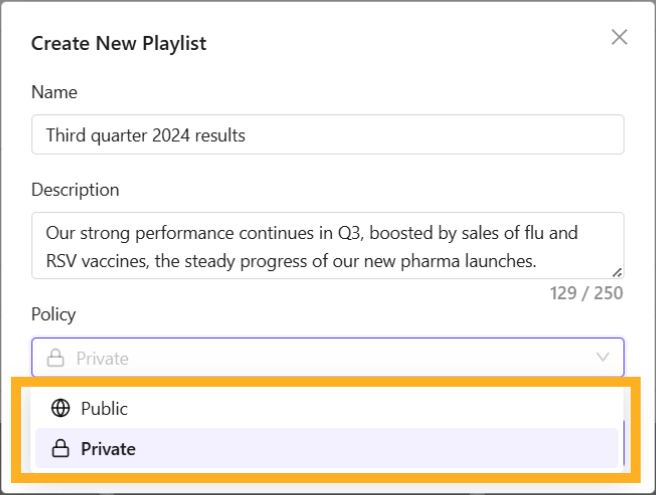Click the lock icon inside the Policy field
Viewport: 656px width, 495px height.
[56, 358]
